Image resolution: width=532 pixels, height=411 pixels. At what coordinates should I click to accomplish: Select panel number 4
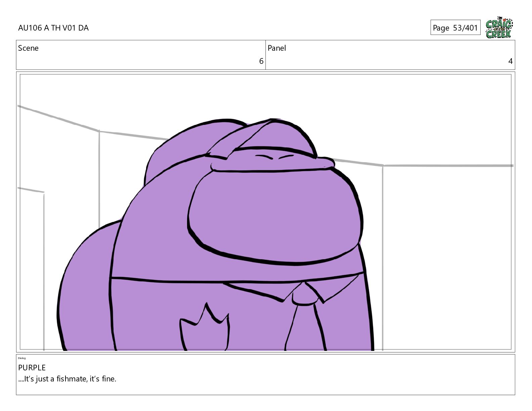tap(510, 61)
